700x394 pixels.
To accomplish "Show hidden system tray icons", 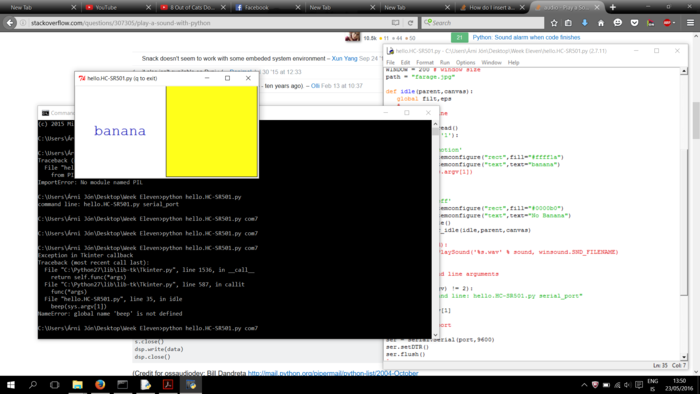I will tap(584, 385).
